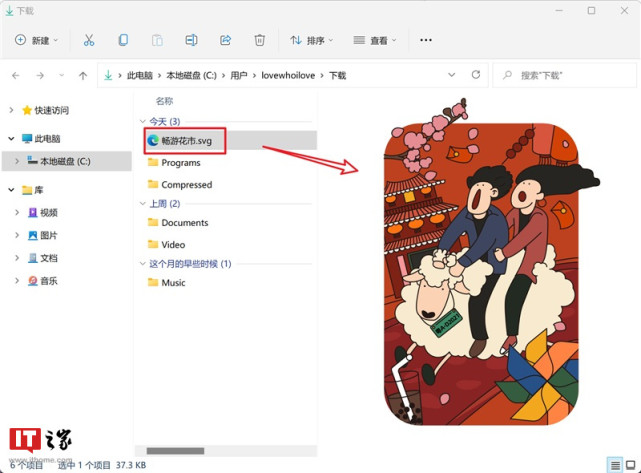Expand 本地磁盘 (C:) tree node
Image resolution: width=641 pixels, height=473 pixels.
coord(17,161)
